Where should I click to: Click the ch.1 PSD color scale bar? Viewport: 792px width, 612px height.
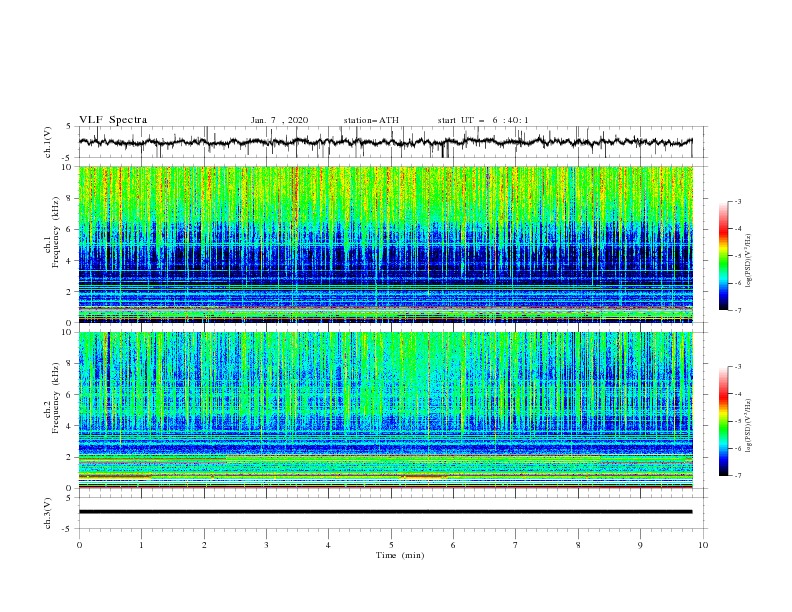point(723,256)
